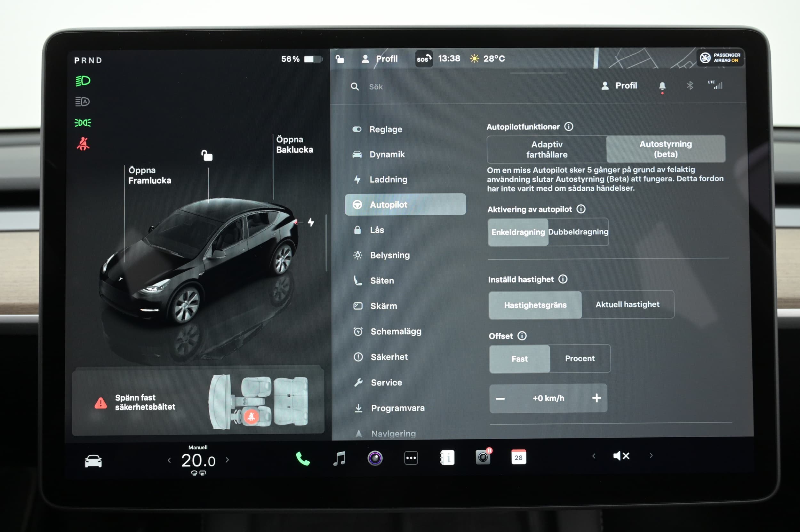The height and width of the screenshot is (532, 800).
Task: Tap the car controls icon in bottom bar
Action: [93, 461]
